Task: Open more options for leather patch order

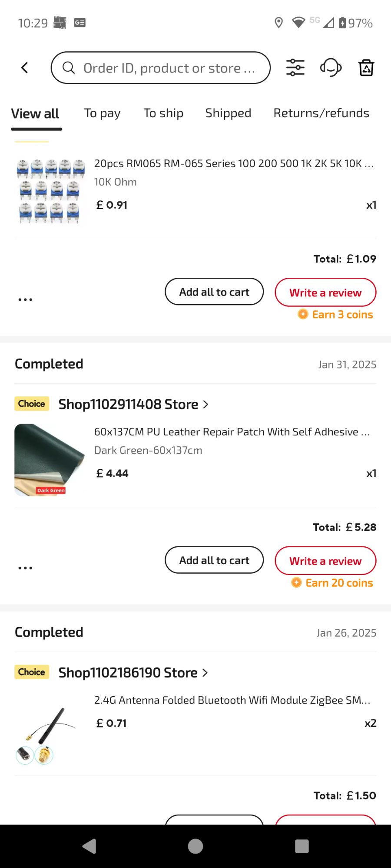Action: 25,568
